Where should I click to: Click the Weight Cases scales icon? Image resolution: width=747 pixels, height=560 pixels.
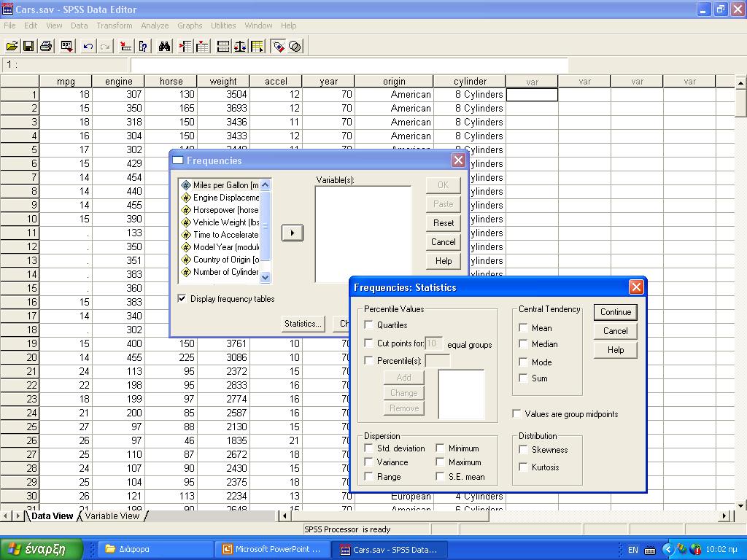240,46
